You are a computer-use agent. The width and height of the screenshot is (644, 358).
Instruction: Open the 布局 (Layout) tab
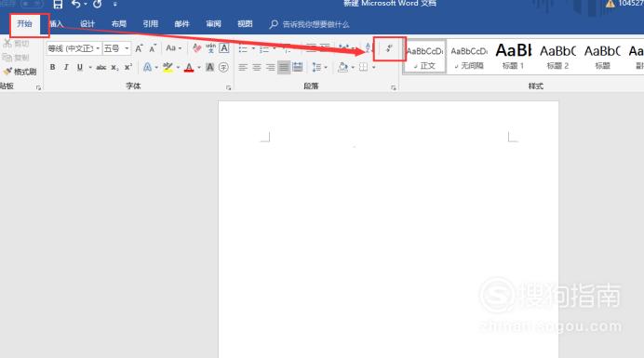click(119, 24)
